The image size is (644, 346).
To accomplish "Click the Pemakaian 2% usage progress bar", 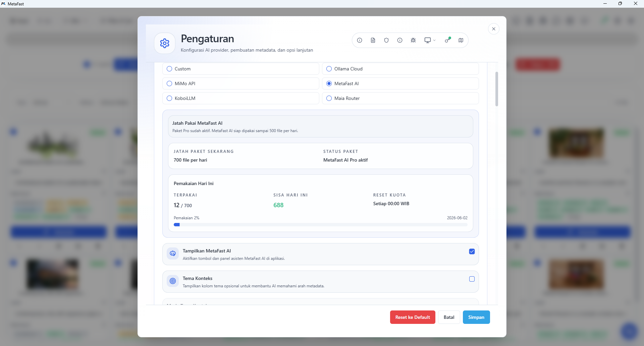I will click(321, 225).
